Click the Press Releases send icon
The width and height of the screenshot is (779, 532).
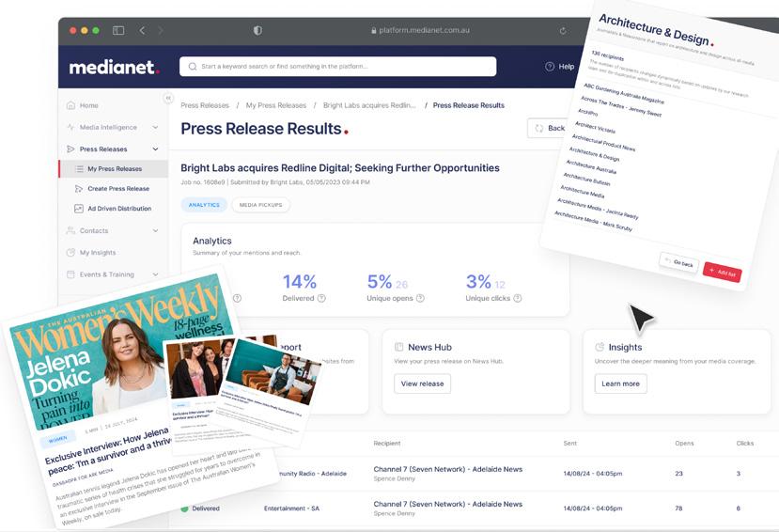click(x=70, y=149)
